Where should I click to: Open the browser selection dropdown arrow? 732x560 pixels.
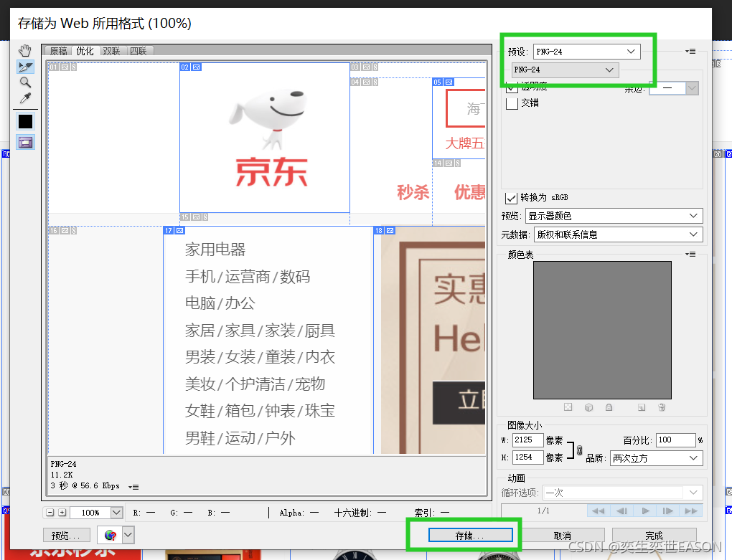tap(128, 535)
